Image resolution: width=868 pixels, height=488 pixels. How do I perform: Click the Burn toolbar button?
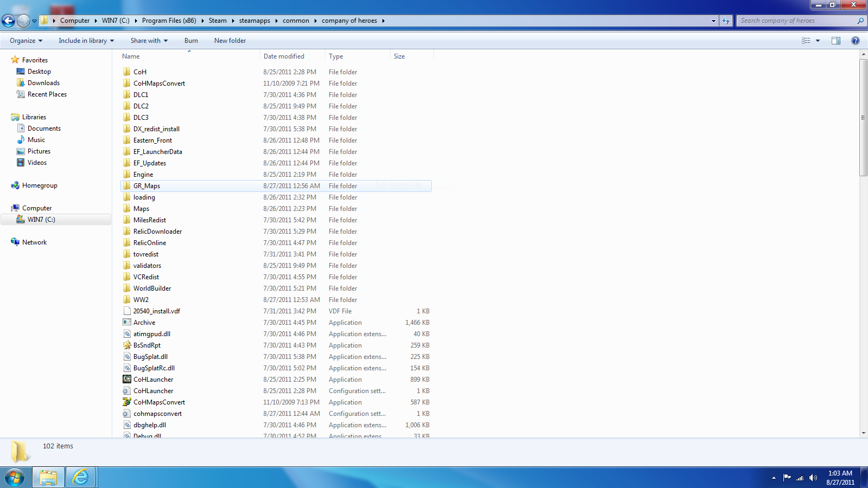(191, 41)
